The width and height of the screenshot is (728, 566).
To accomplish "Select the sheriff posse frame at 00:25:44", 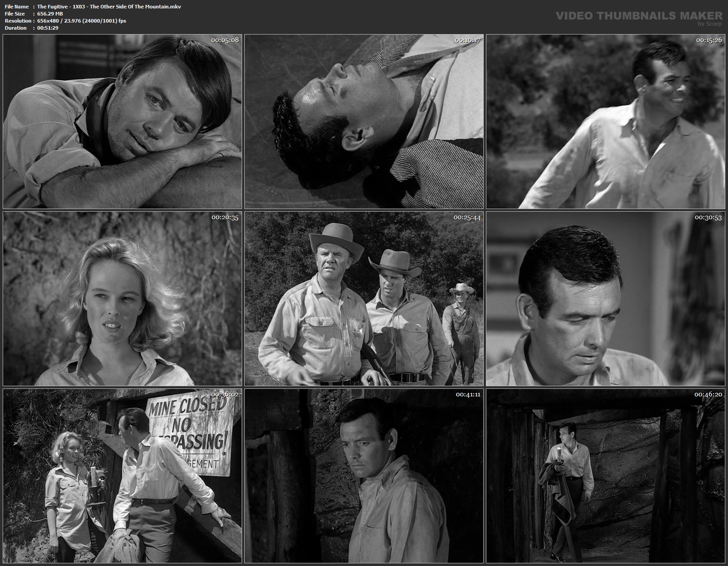I will tap(364, 299).
